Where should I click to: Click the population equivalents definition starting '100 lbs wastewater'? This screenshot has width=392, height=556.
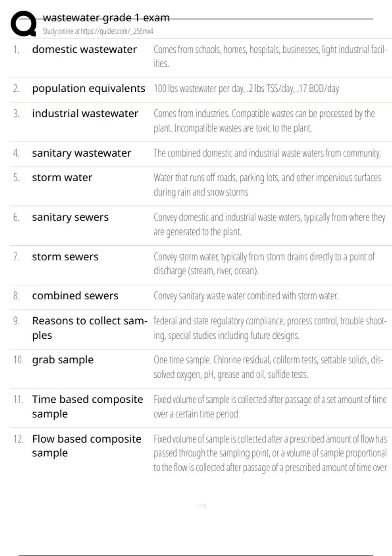(246, 89)
